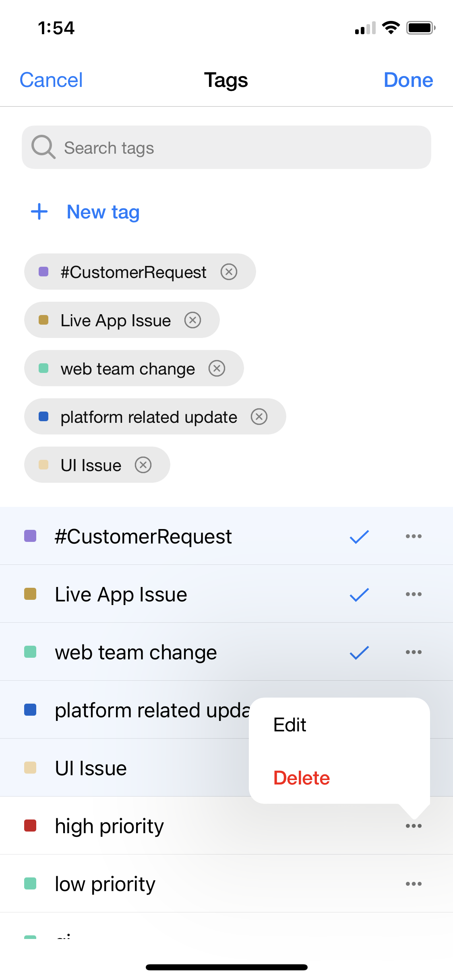
Task: Open the ellipsis menu for Live App Issue
Action: click(x=414, y=594)
